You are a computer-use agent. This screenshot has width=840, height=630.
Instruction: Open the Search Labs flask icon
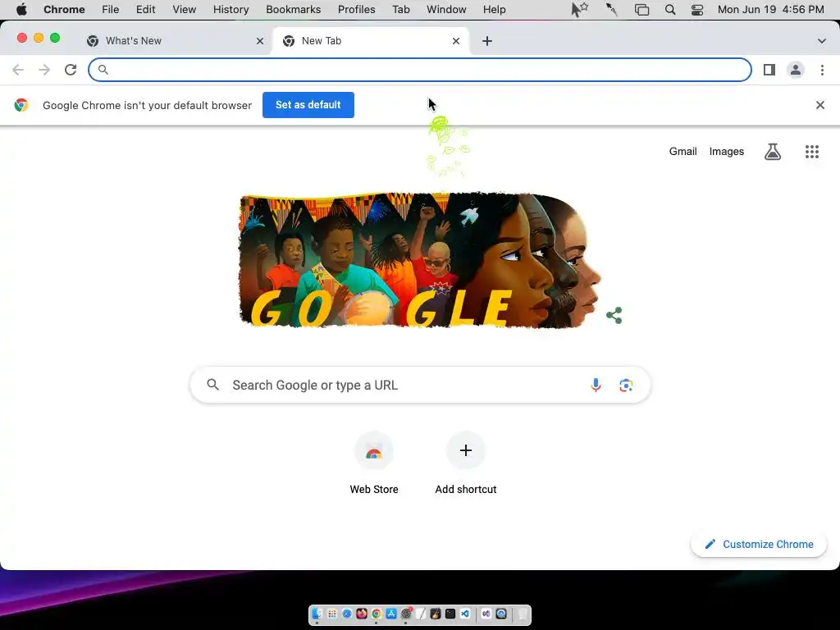point(772,152)
